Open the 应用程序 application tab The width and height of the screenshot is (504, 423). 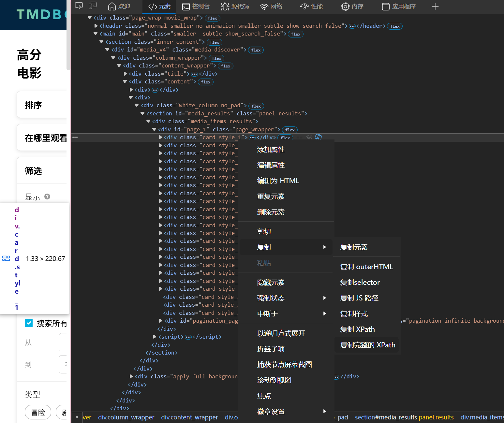[399, 7]
